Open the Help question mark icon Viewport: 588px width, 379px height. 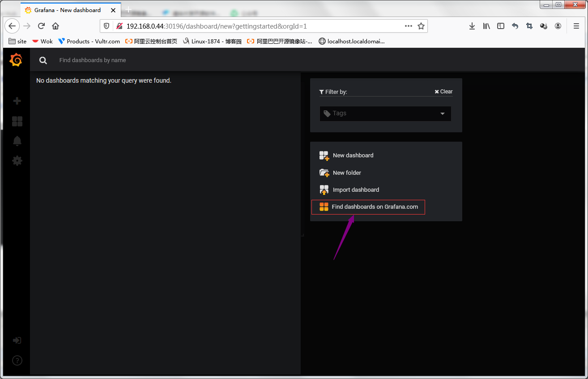pos(17,360)
